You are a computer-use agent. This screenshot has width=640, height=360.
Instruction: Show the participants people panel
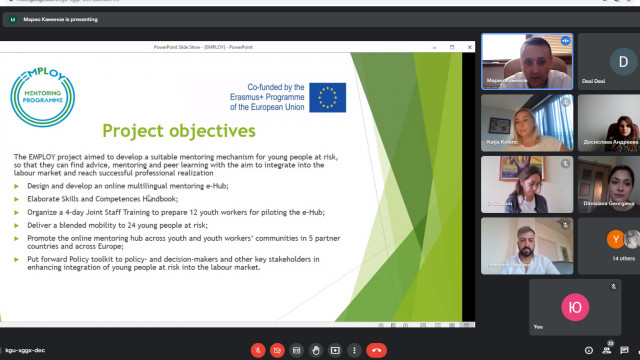607,350
